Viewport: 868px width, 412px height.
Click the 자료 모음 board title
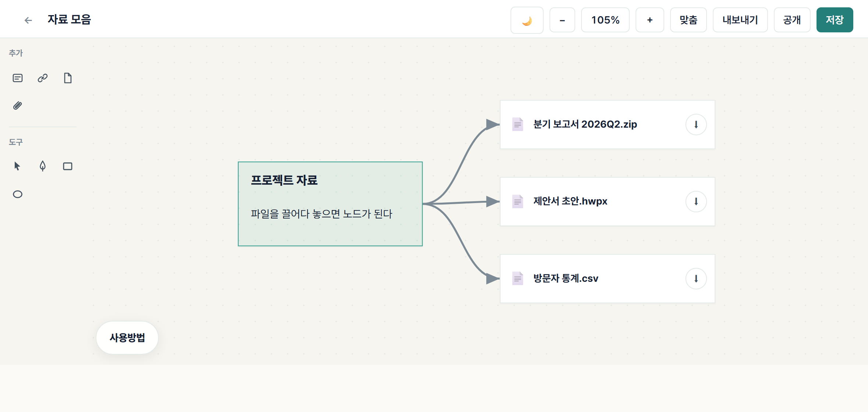(69, 19)
